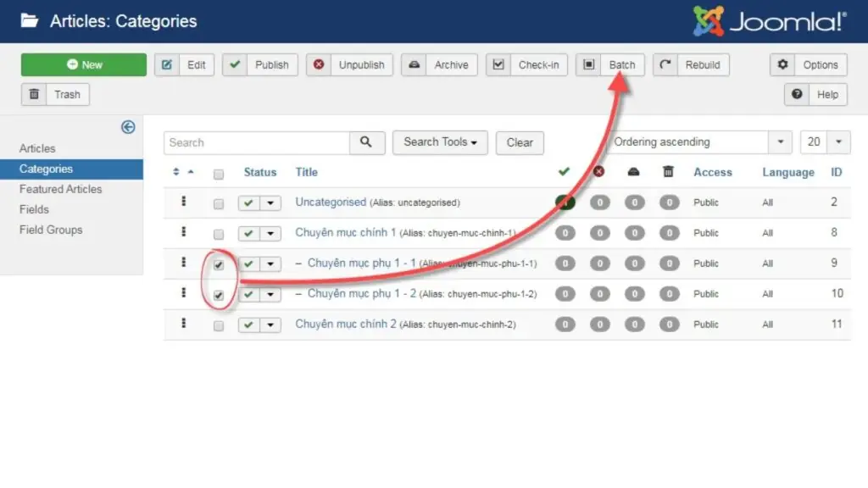Grab the reorder handle for Uncategorised

pos(183,202)
